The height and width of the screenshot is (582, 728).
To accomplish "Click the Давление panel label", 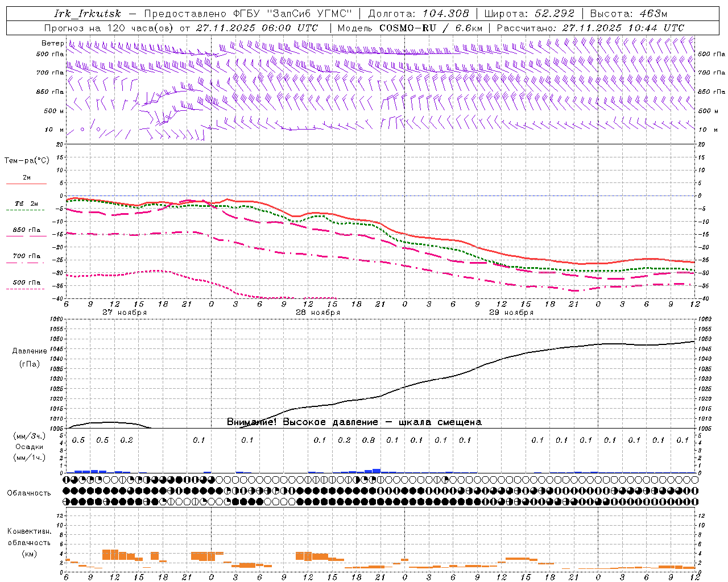I will (x=30, y=351).
